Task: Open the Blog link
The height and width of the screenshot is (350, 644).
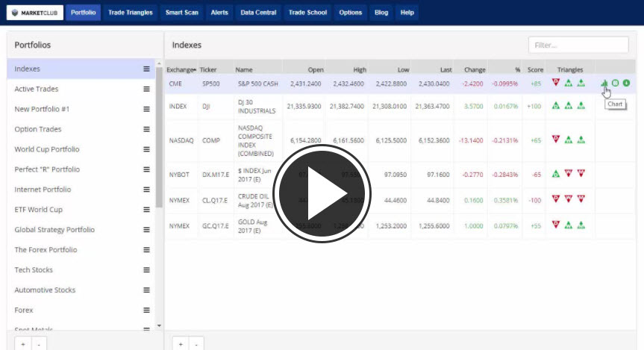Action: [x=381, y=13]
